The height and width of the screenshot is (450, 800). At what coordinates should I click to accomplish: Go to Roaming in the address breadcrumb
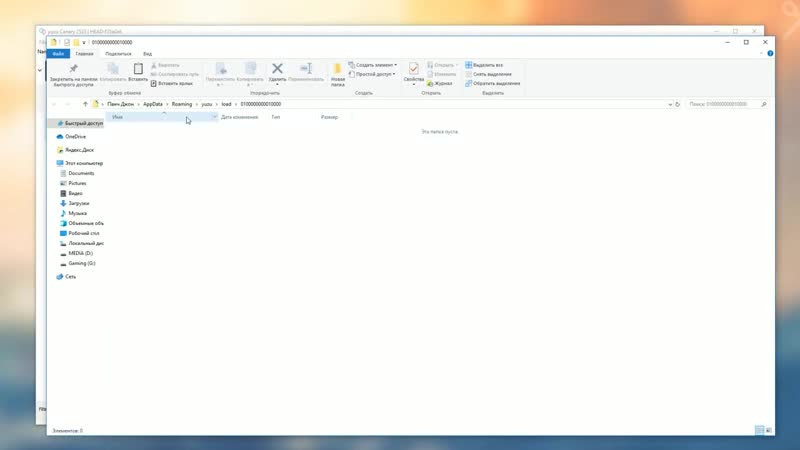point(182,104)
